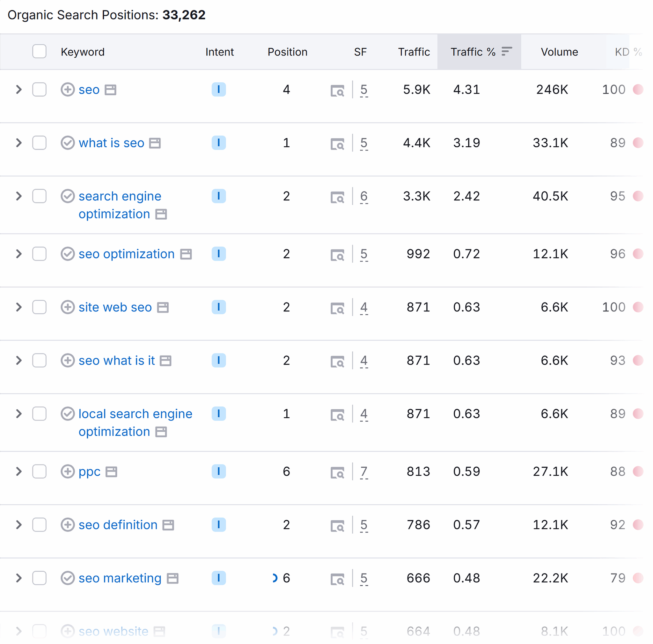
Task: Click the snapshot icon after "seo optimization"
Action: [185, 254]
